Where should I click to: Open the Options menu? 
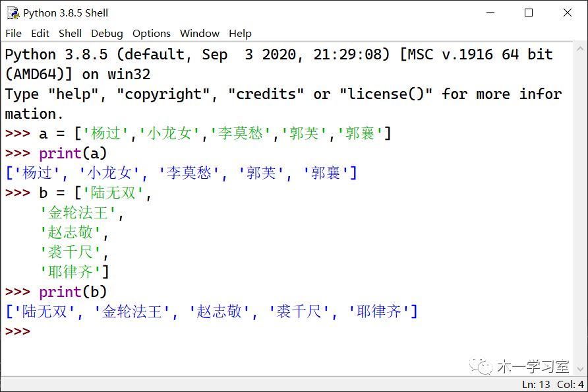pos(151,33)
